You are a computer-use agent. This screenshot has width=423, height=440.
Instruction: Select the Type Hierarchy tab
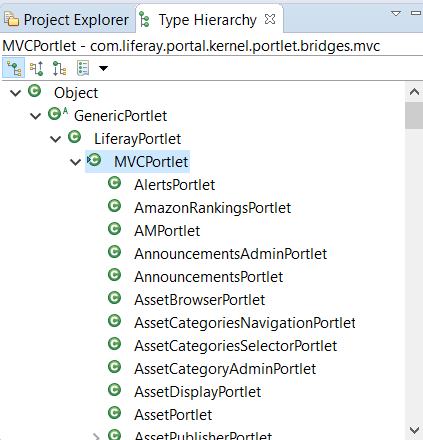[x=207, y=20]
